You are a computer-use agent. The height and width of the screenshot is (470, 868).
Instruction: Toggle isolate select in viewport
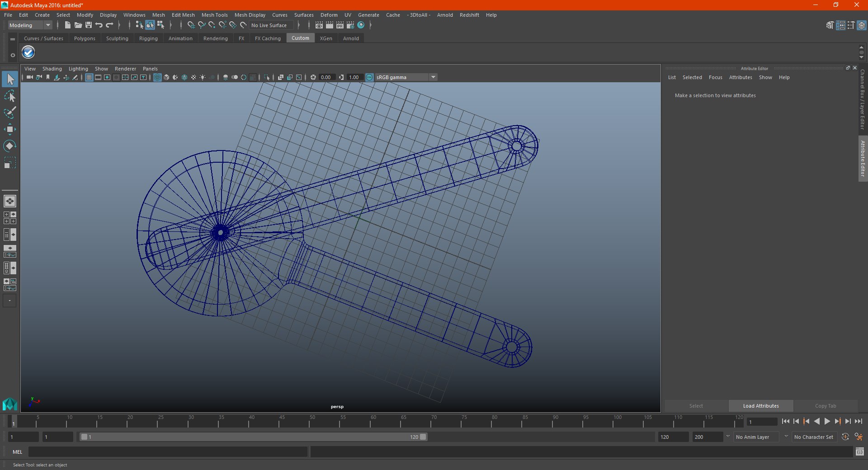tap(267, 77)
